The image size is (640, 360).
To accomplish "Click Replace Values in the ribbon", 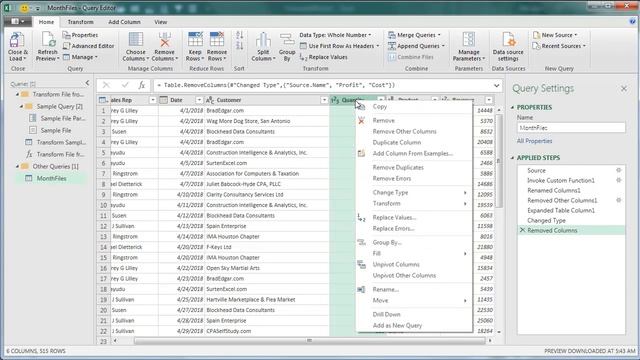I will 324,57.
